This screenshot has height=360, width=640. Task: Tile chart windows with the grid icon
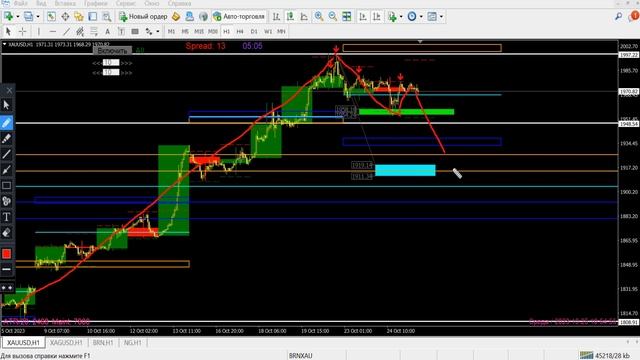(x=347, y=16)
